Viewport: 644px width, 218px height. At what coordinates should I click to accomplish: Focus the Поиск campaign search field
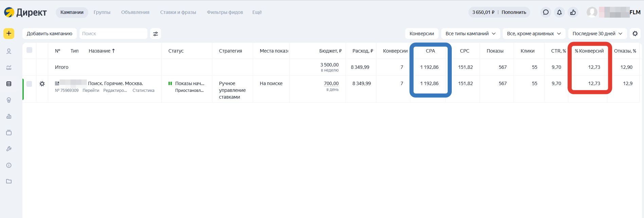point(113,34)
